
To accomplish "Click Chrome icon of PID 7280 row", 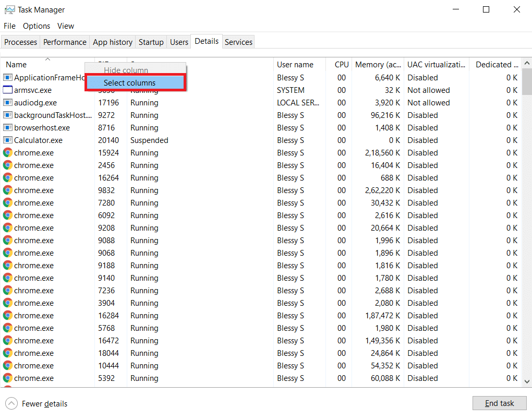I will point(8,203).
